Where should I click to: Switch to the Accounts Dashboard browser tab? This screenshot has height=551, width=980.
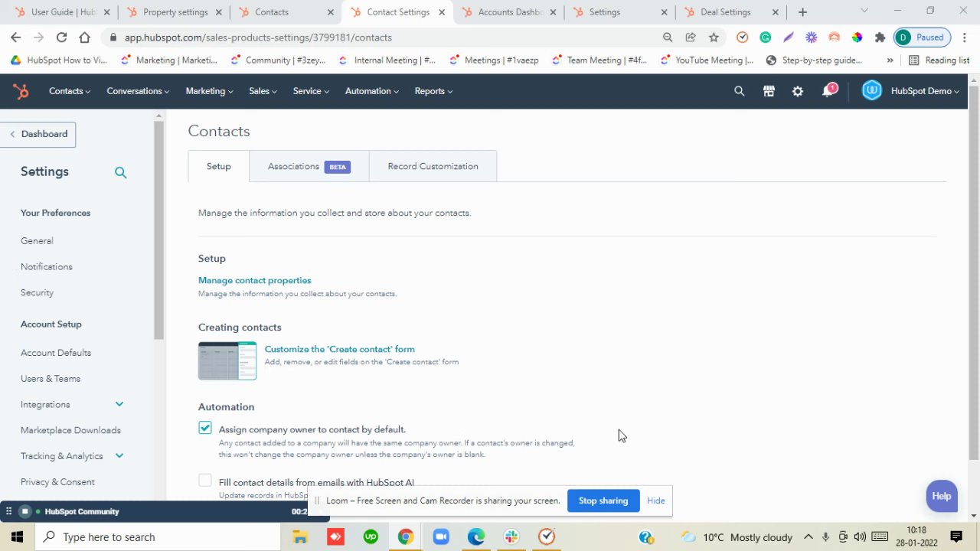(510, 12)
